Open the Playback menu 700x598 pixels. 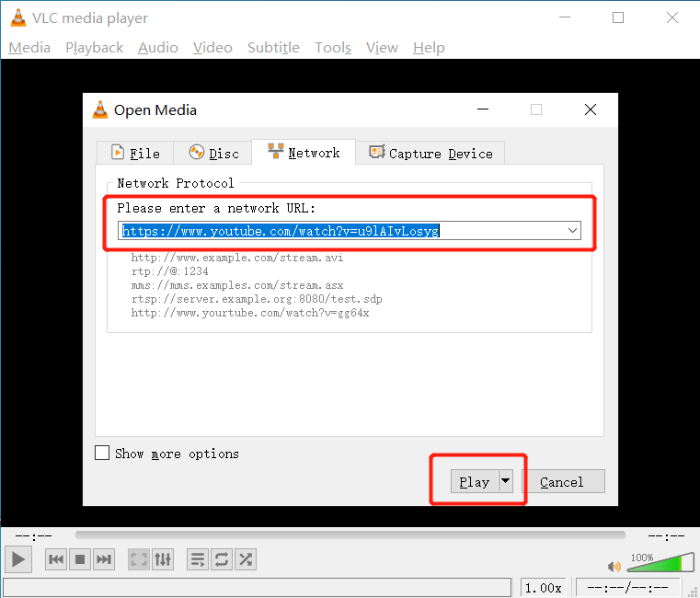click(x=94, y=47)
